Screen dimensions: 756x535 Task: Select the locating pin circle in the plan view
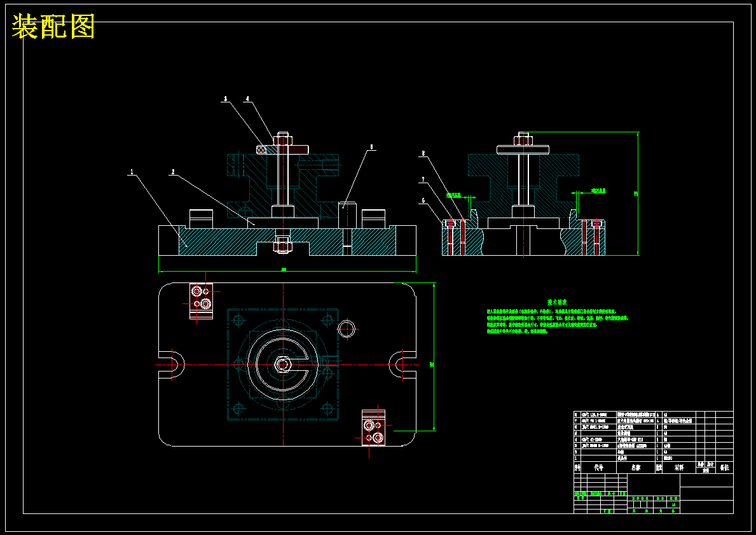[x=346, y=329]
